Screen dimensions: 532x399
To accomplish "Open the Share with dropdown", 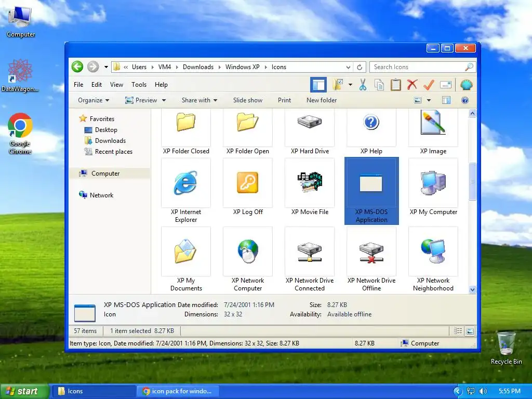I will point(199,100).
